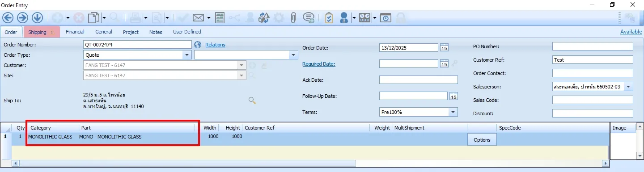Open the Order Type dropdown showing Quote
Viewport: 644px width, 172px height.
[x=187, y=55]
